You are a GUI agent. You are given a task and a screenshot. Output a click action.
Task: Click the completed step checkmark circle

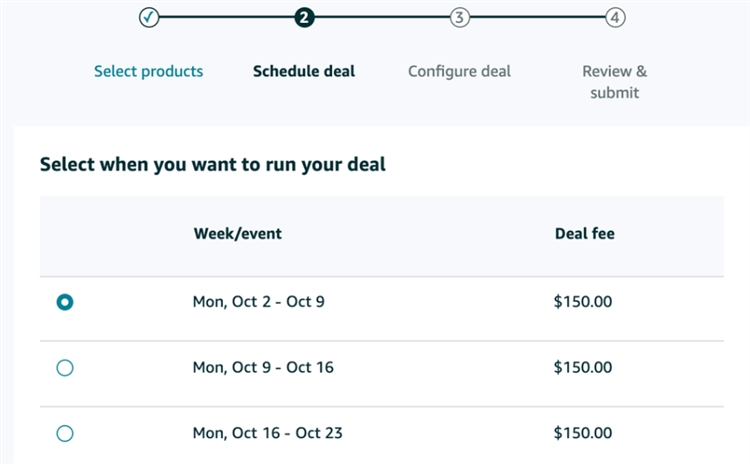149,18
